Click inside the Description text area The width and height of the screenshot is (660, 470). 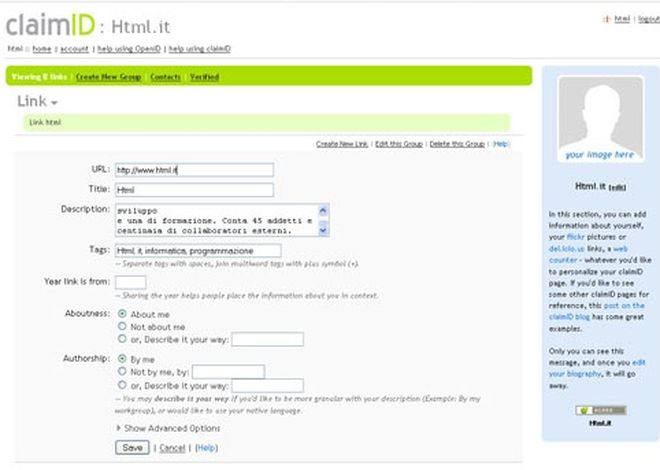(x=216, y=220)
